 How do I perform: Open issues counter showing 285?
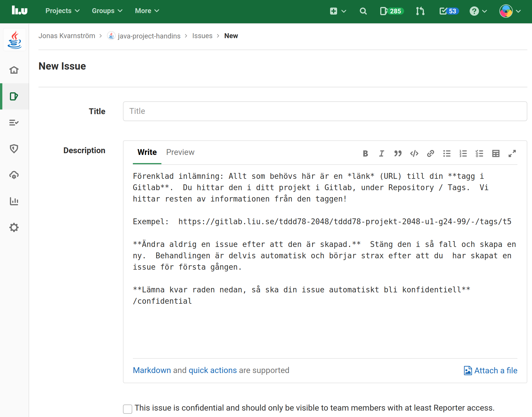[392, 11]
